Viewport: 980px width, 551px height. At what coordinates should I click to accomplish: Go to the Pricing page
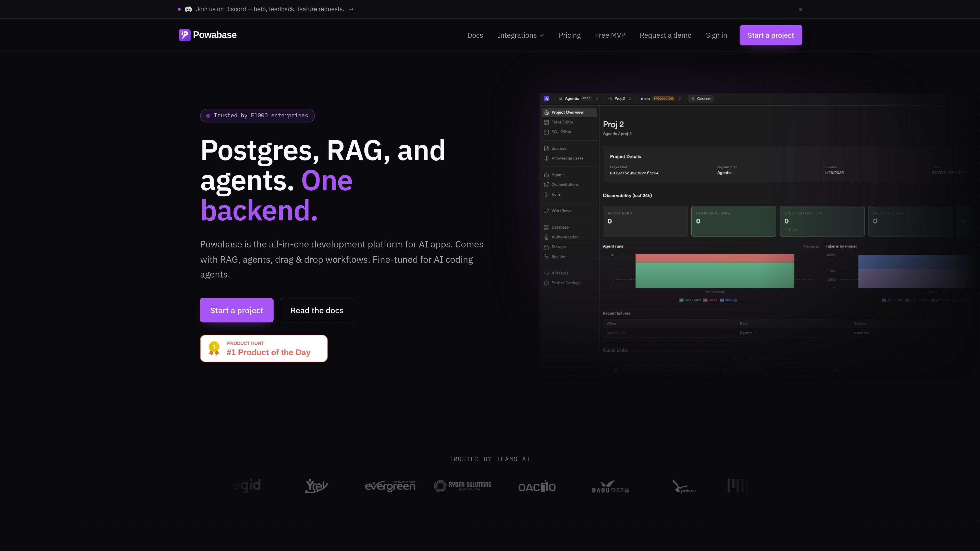570,35
